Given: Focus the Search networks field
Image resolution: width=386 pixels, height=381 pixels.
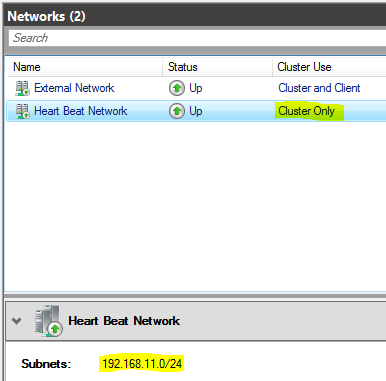Looking at the screenshot, I should (x=197, y=38).
